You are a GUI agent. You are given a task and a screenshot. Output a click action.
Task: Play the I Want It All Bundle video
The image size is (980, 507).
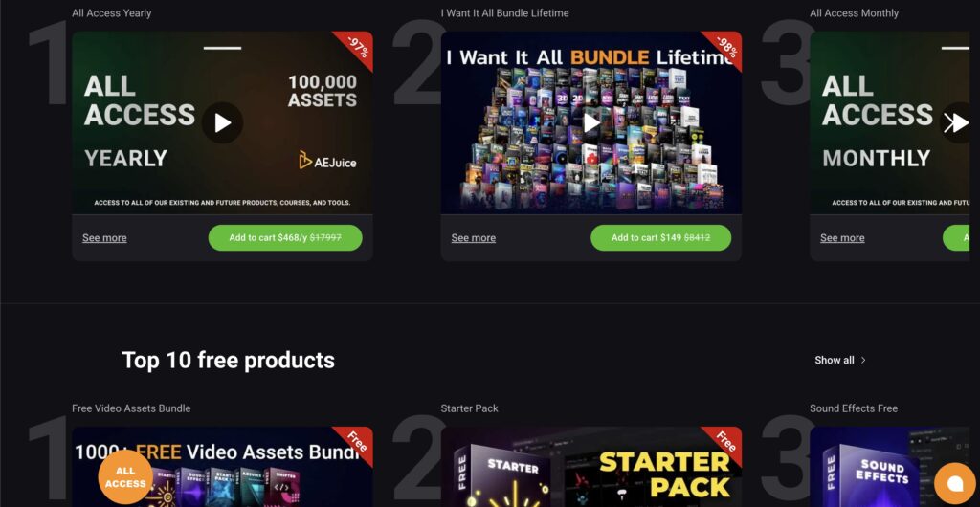click(x=591, y=123)
